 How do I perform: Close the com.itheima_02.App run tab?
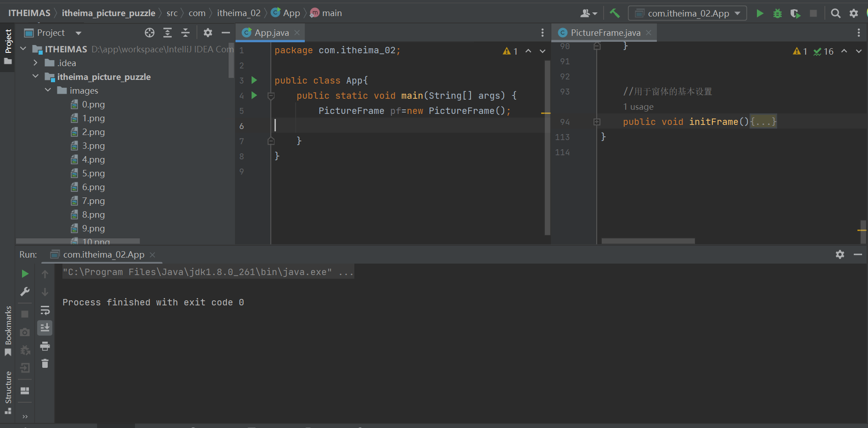pos(152,254)
